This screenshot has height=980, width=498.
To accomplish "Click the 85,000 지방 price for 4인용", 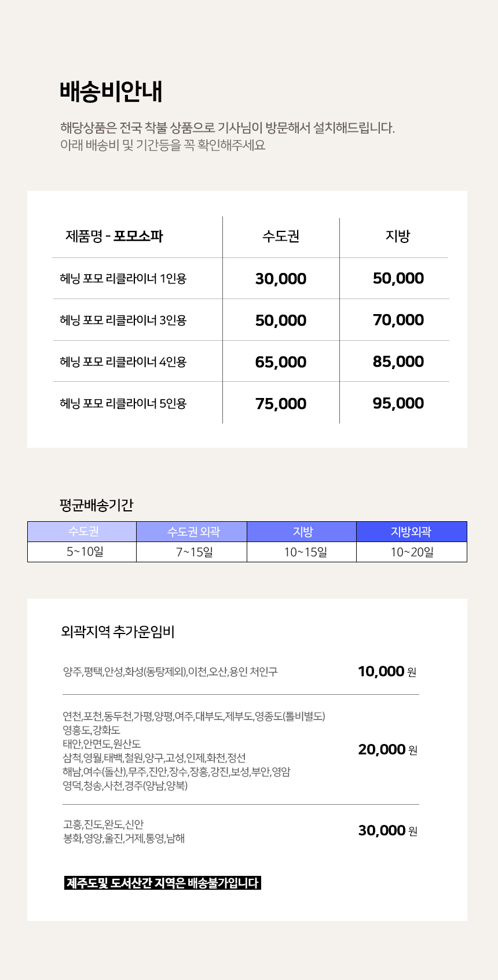I will pos(398,362).
